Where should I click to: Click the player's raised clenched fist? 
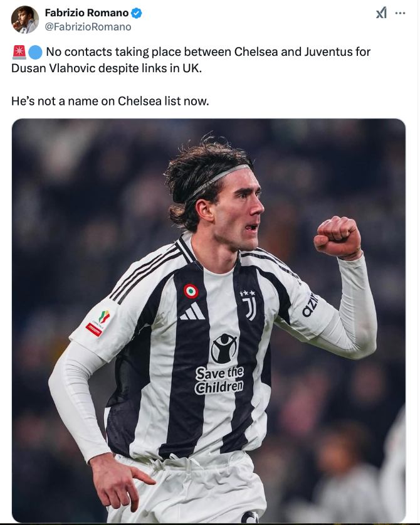(337, 237)
